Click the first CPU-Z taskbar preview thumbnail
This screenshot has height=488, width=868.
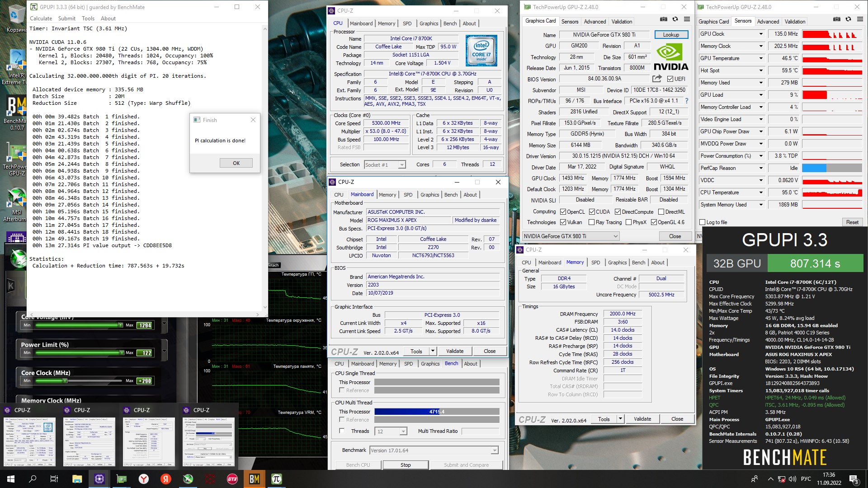pyautogui.click(x=29, y=441)
